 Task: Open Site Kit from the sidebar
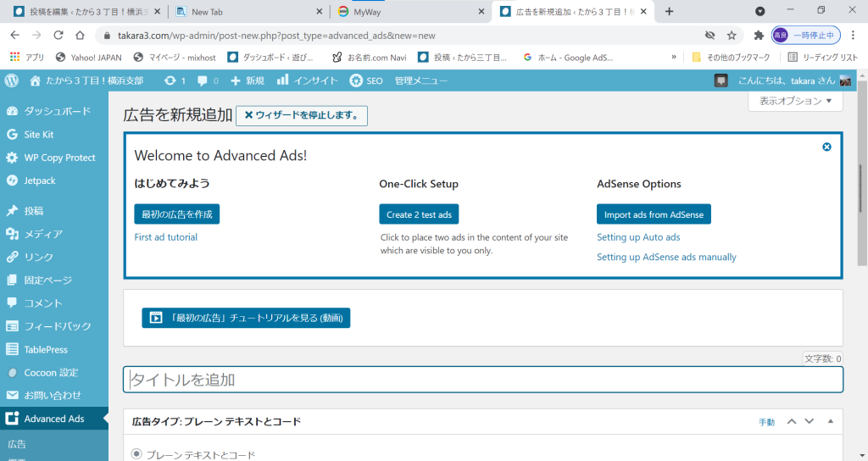[x=38, y=134]
